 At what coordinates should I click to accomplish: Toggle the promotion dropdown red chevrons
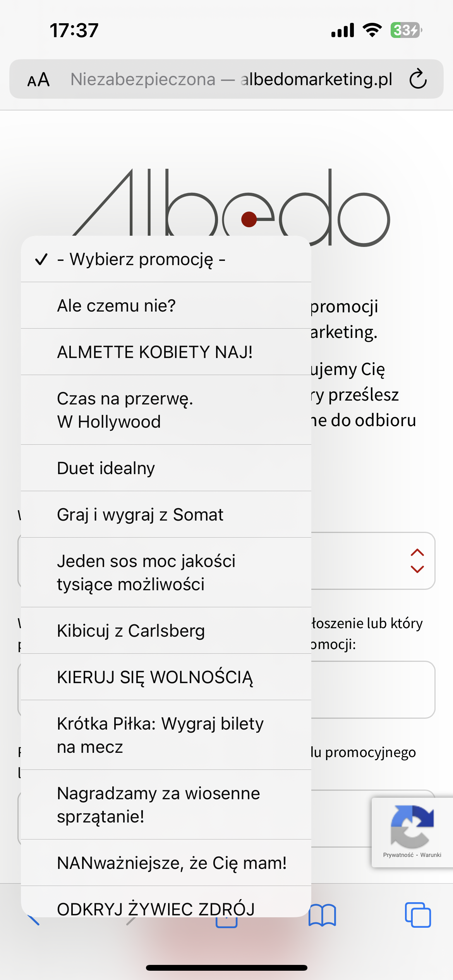[417, 561]
